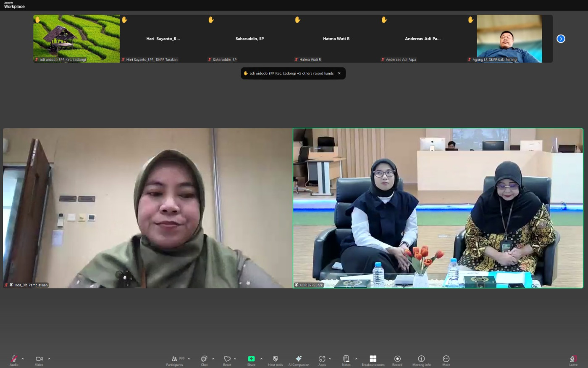Image resolution: width=588 pixels, height=368 pixels.
Task: Dismiss the raised hands notification
Action: click(339, 73)
